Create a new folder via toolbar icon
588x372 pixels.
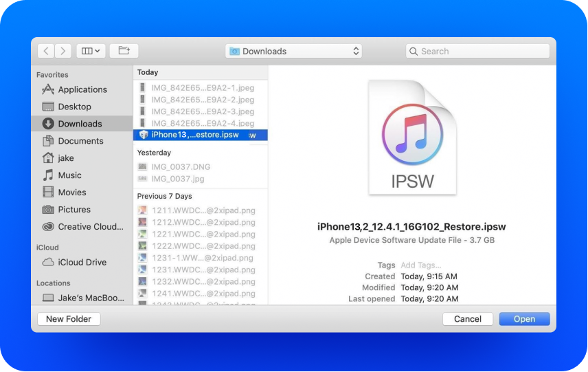click(x=124, y=51)
